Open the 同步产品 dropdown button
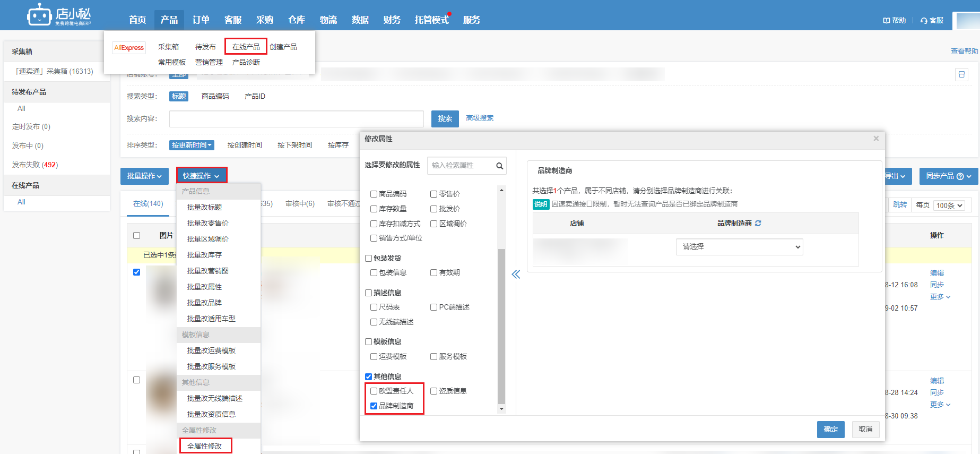 pyautogui.click(x=948, y=176)
